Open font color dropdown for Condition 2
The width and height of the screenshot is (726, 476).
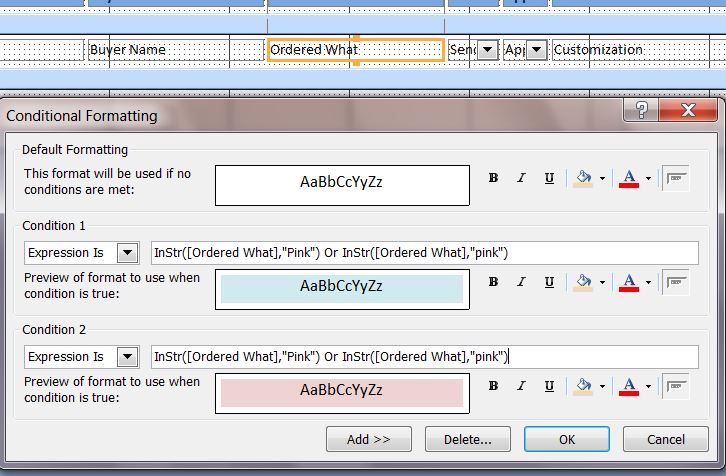(648, 386)
